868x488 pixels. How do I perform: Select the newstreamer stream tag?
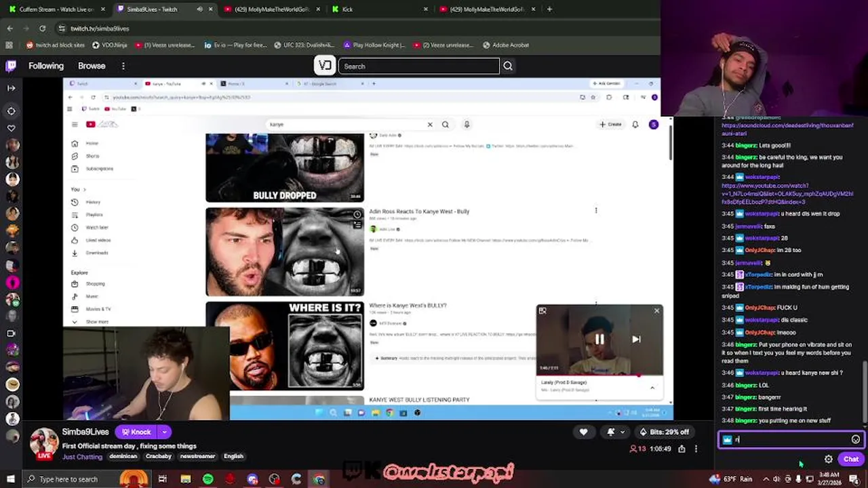[x=197, y=456]
